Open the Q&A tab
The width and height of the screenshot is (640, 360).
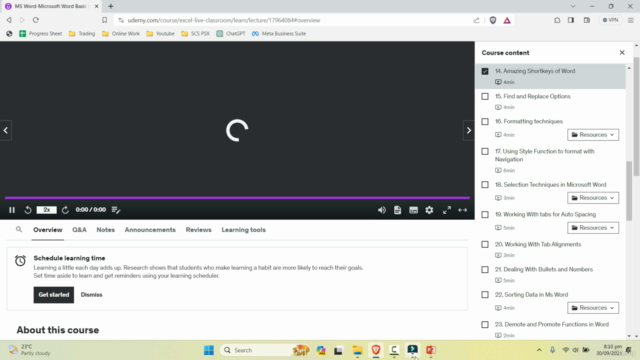click(x=79, y=230)
